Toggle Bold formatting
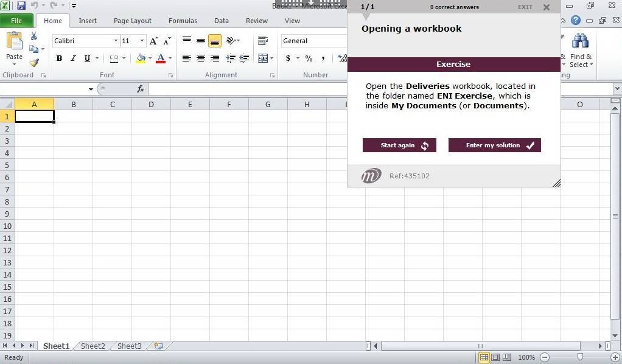Viewport: 622px width, 364px height. (x=59, y=58)
